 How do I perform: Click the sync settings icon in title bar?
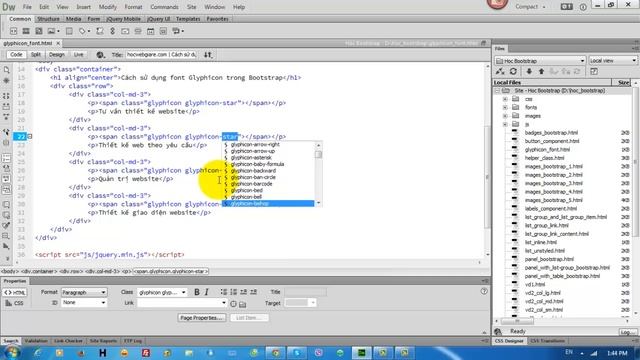(x=567, y=7)
